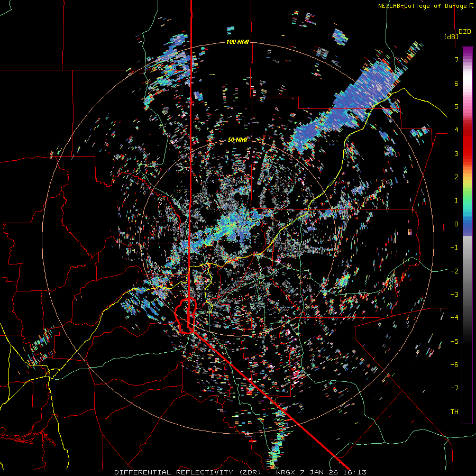Click the -3 dB scale label

tap(454, 295)
